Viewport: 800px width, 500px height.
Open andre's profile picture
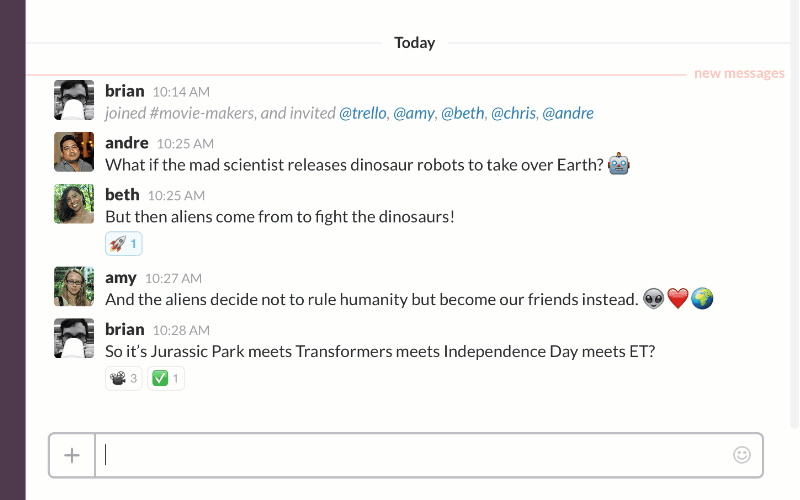coord(74,152)
